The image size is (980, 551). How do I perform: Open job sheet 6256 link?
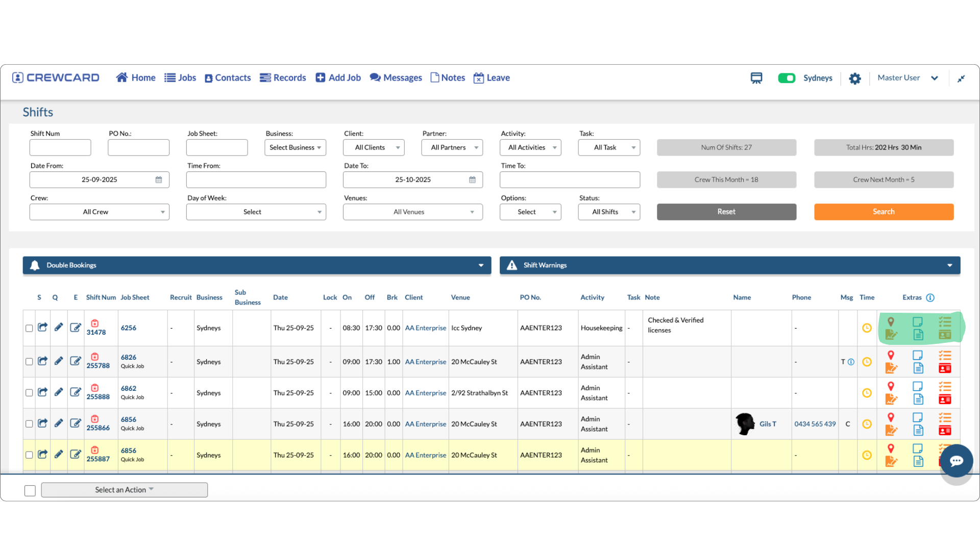tap(129, 328)
